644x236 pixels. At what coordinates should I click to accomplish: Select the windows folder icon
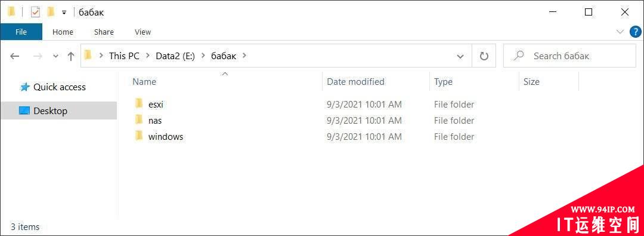point(139,136)
